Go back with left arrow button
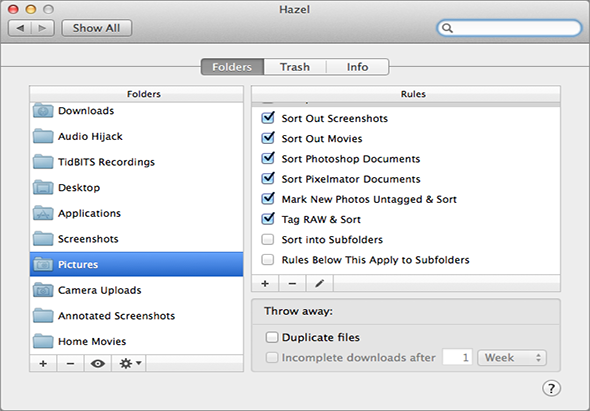This screenshot has height=411, width=590. pos(20,28)
